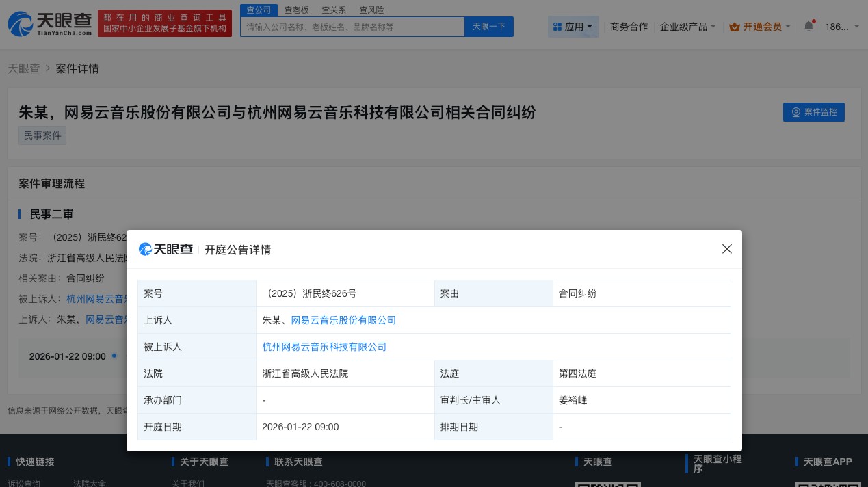The width and height of the screenshot is (868, 487).
Task: Switch to the 查老板 tab
Action: [296, 10]
